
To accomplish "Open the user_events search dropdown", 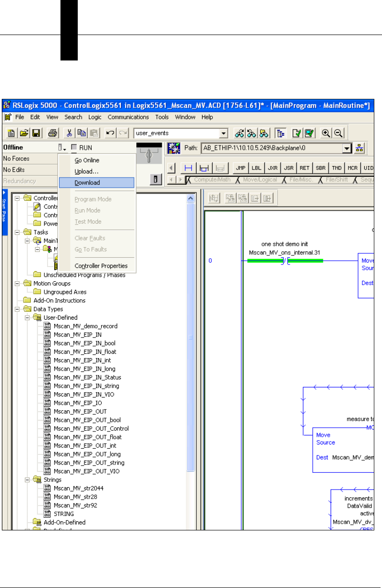I will (223, 133).
